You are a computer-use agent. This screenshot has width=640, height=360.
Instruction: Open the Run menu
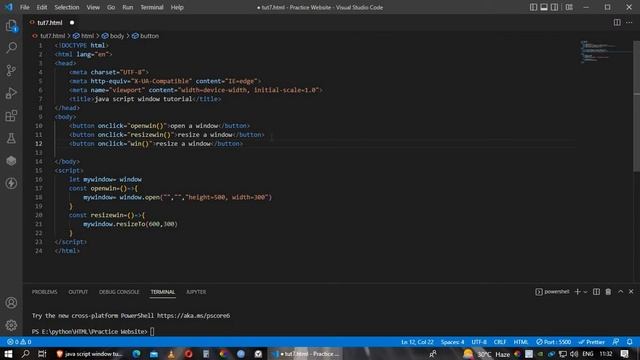[x=127, y=7]
